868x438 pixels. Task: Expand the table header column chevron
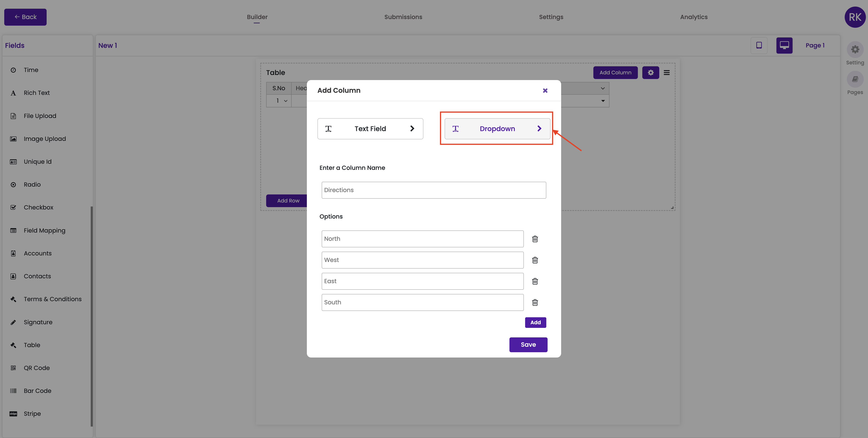(602, 89)
